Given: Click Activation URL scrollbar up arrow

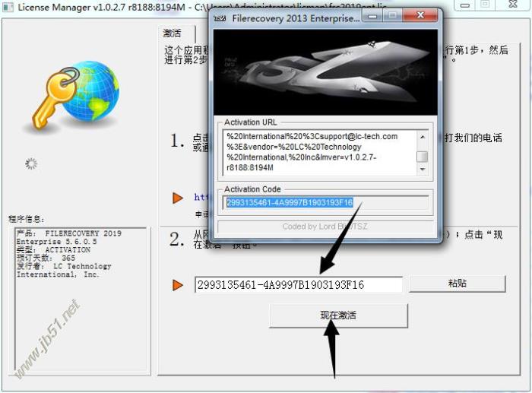Looking at the screenshot, I should click(x=423, y=137).
